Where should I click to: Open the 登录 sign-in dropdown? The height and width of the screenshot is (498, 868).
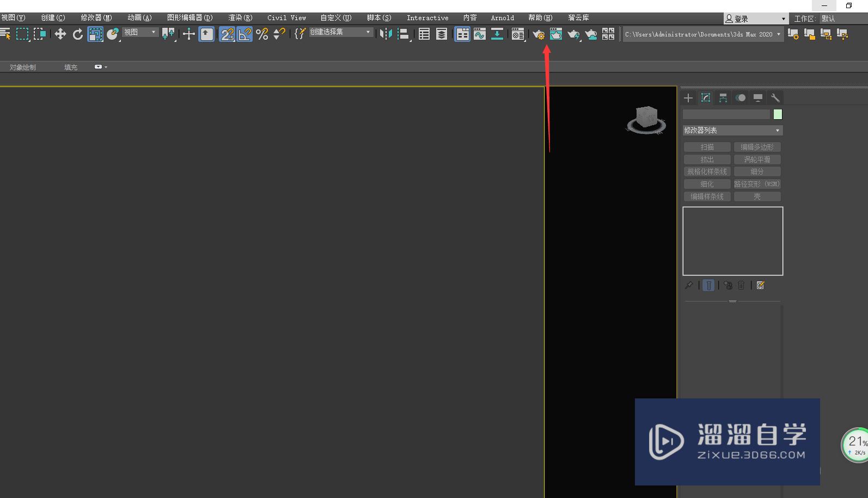tap(756, 19)
